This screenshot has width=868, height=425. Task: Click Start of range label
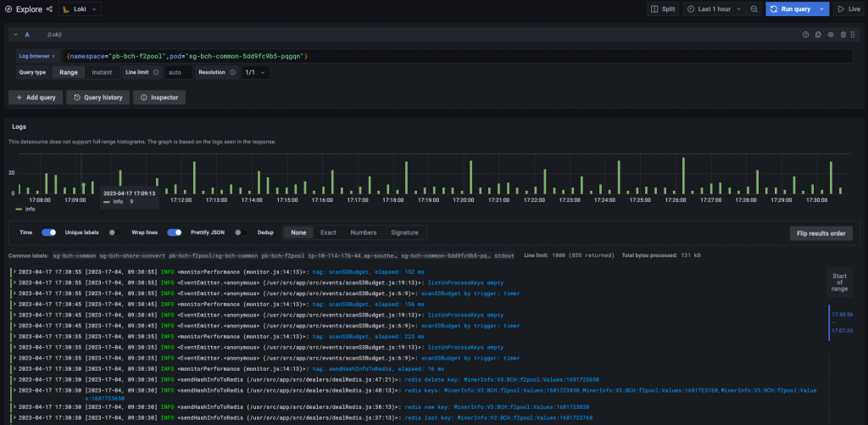(x=839, y=282)
